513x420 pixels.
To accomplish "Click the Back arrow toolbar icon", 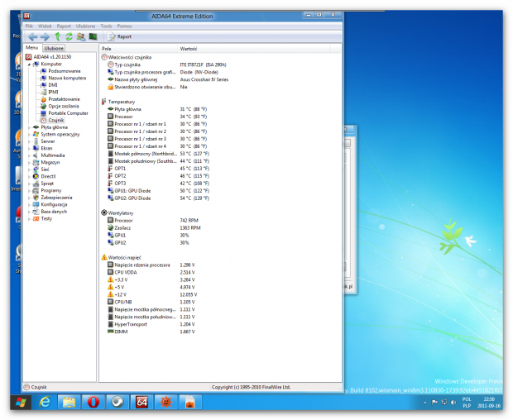I will click(33, 36).
